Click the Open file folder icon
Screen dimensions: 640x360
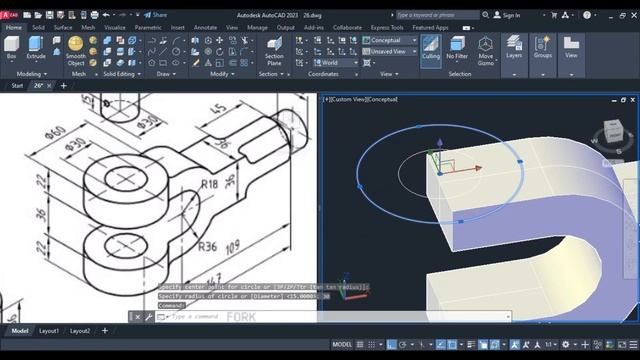[38, 15]
